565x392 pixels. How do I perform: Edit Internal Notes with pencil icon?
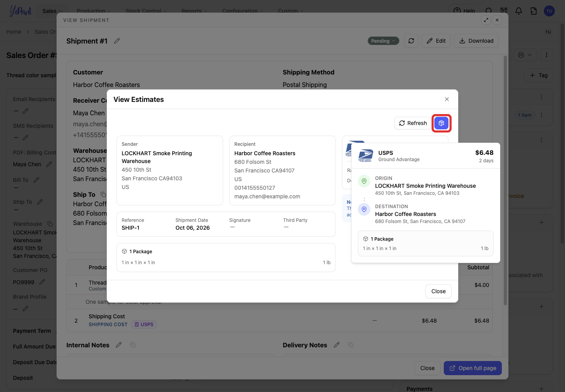pos(119,345)
